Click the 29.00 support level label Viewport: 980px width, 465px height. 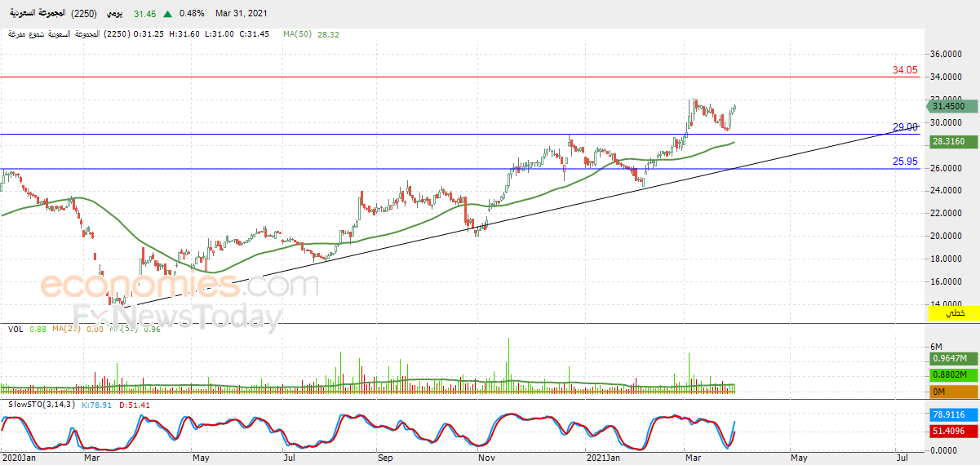(905, 127)
